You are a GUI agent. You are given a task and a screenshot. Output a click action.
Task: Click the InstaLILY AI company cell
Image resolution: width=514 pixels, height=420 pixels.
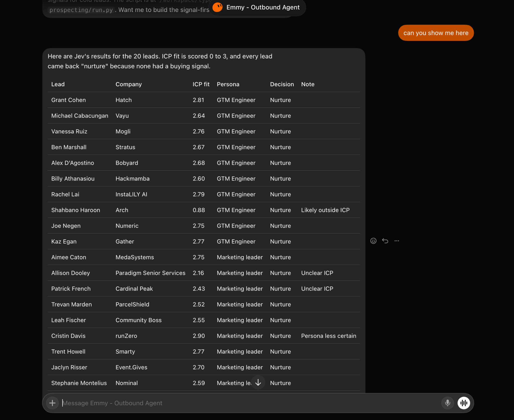pos(131,194)
